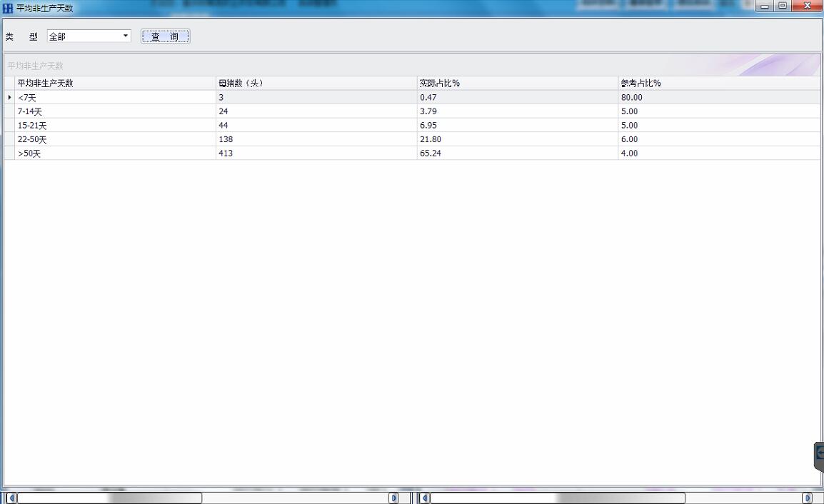Click the row indicator arrow for <7天
This screenshot has height=504, width=824.
point(9,97)
